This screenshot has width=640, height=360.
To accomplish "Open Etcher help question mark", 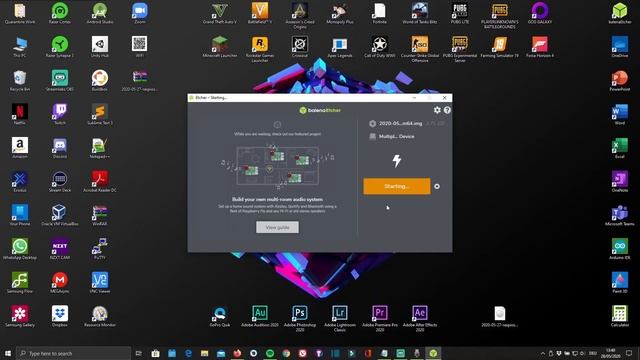I will 447,110.
